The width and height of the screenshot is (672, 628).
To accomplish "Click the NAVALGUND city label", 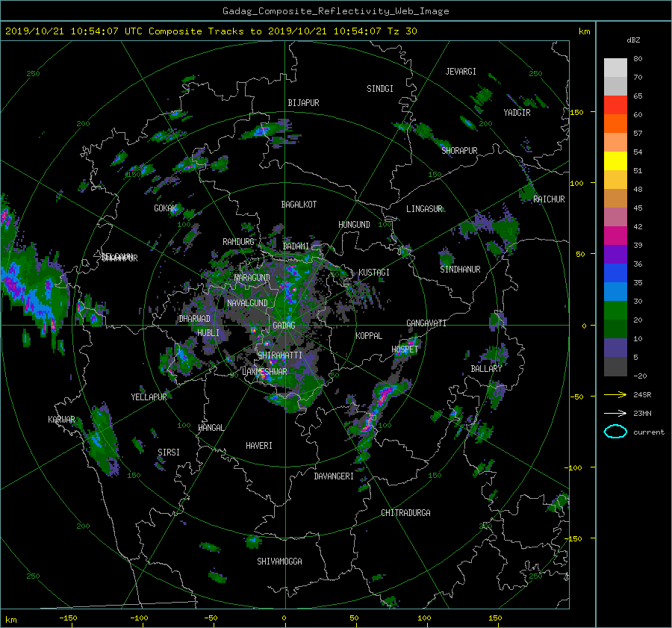I will tap(247, 303).
